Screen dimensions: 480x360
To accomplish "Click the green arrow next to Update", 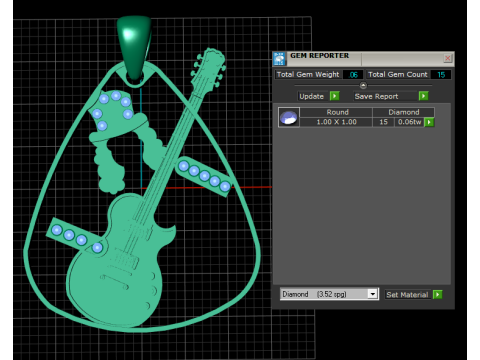I will [334, 96].
